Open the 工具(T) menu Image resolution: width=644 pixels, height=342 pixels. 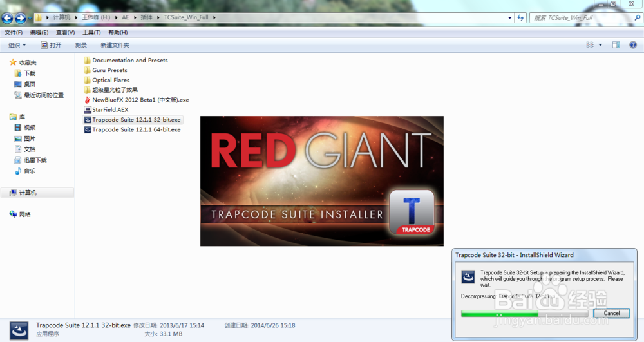pos(91,32)
